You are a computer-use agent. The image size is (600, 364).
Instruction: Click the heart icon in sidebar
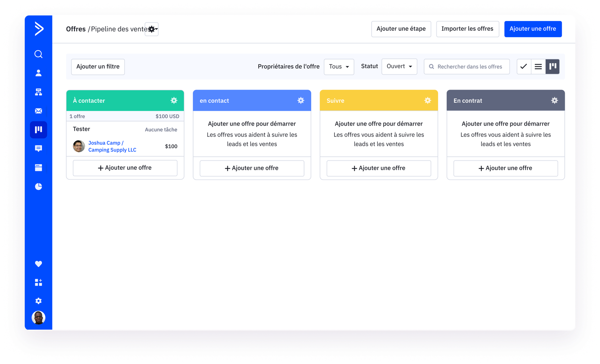(38, 264)
